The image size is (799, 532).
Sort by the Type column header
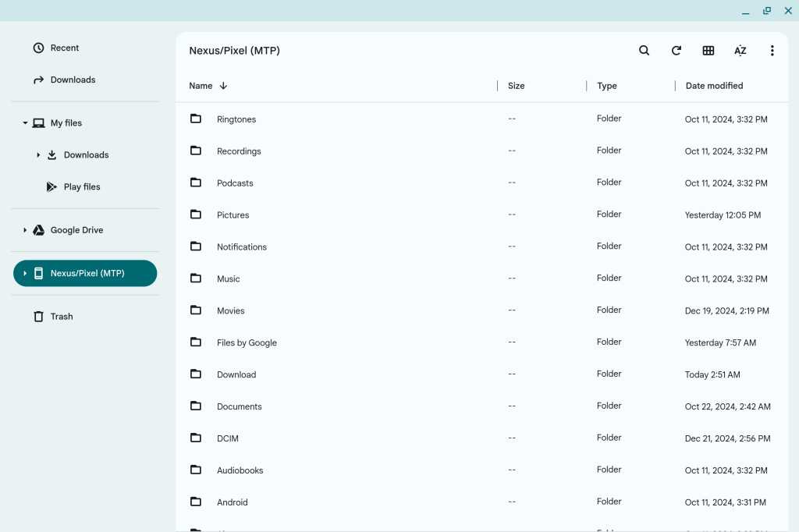(607, 86)
